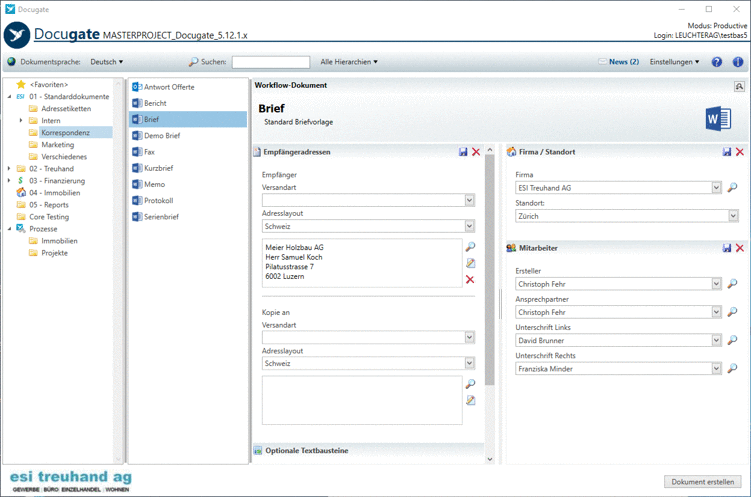The height and width of the screenshot is (497, 751).
Task: Edit recipient address with pencil icon
Action: point(470,263)
